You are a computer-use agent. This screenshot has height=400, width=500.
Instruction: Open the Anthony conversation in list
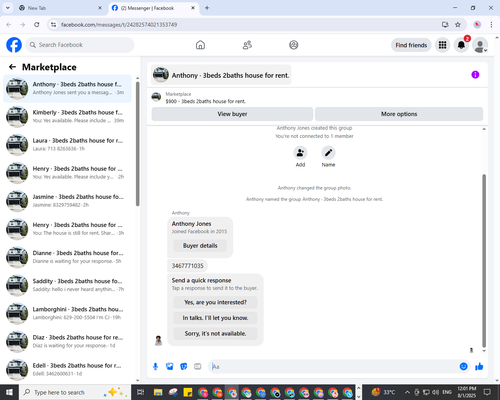coord(67,88)
